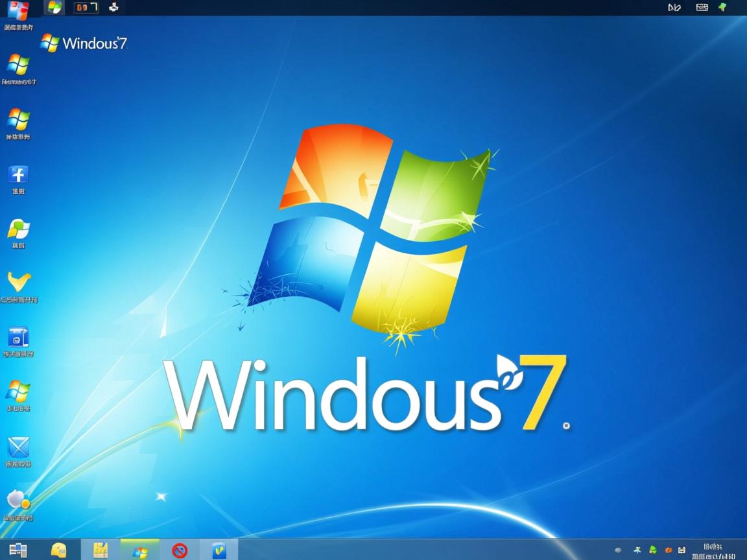The width and height of the screenshot is (747, 560).
Task: Expand the hidden icons in the system tray
Action: pyautogui.click(x=617, y=550)
